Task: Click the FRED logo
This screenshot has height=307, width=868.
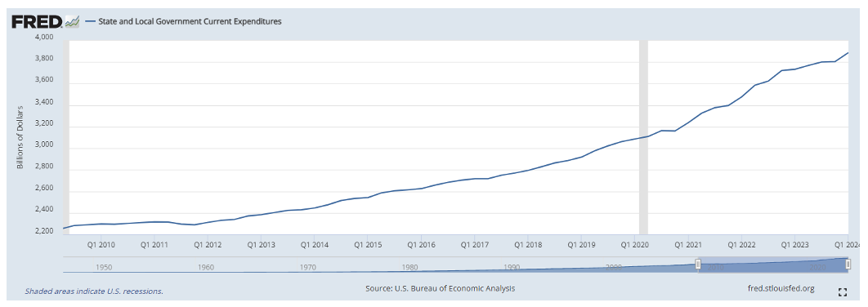Action: [x=46, y=21]
